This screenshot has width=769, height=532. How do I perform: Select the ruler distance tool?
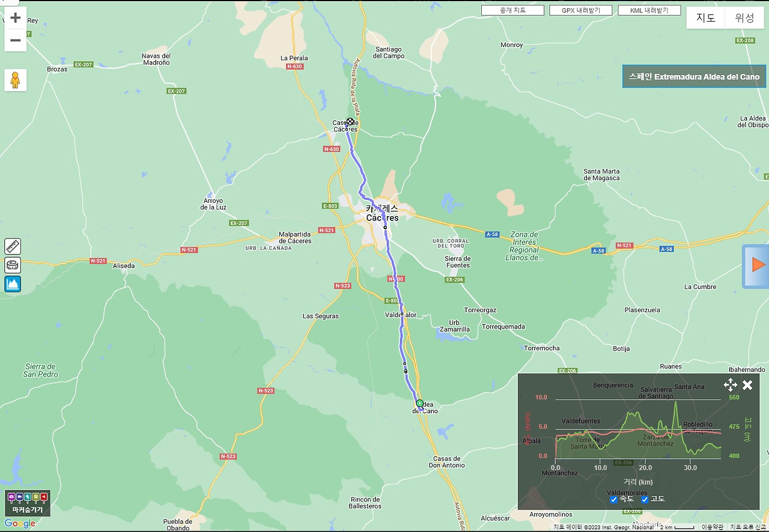click(13, 246)
